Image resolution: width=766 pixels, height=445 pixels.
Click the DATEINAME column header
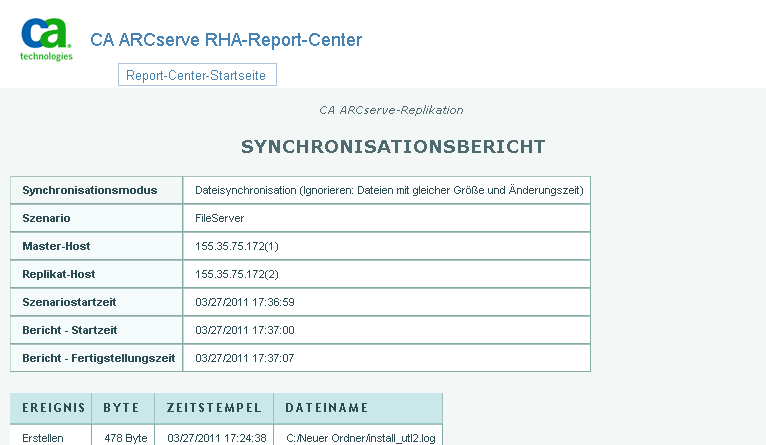[327, 408]
